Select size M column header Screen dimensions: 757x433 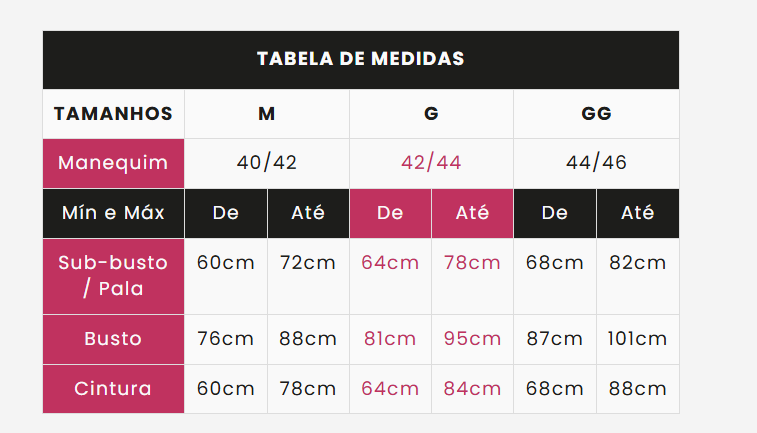[x=266, y=114]
